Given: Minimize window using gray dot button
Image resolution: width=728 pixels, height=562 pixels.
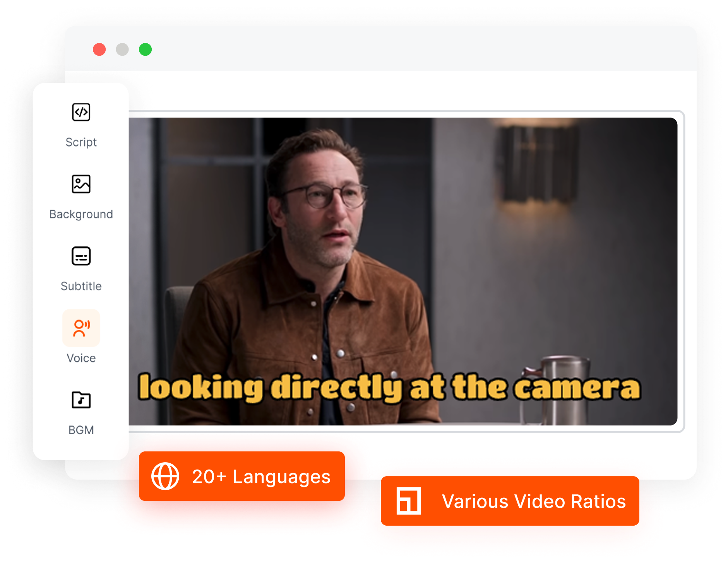Looking at the screenshot, I should (122, 50).
